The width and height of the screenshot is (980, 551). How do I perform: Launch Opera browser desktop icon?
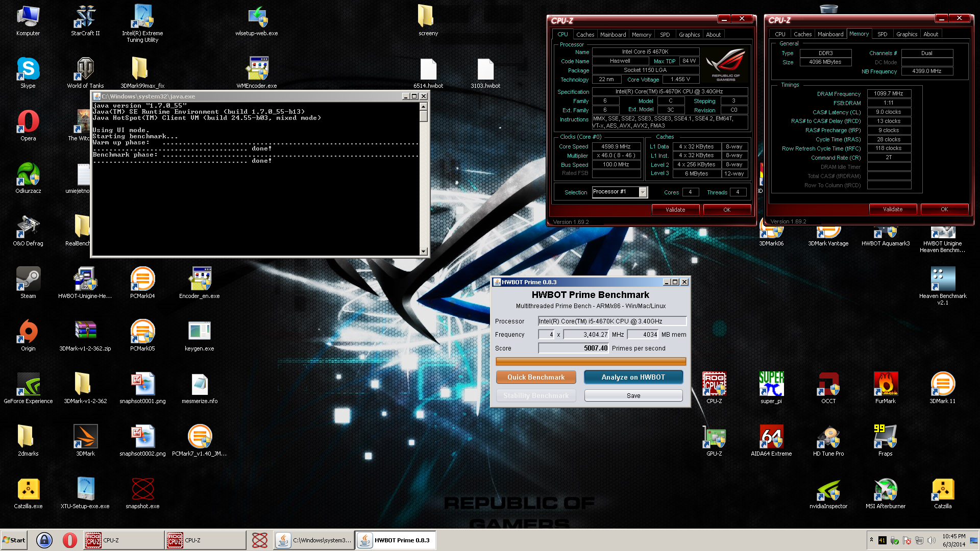pyautogui.click(x=28, y=126)
